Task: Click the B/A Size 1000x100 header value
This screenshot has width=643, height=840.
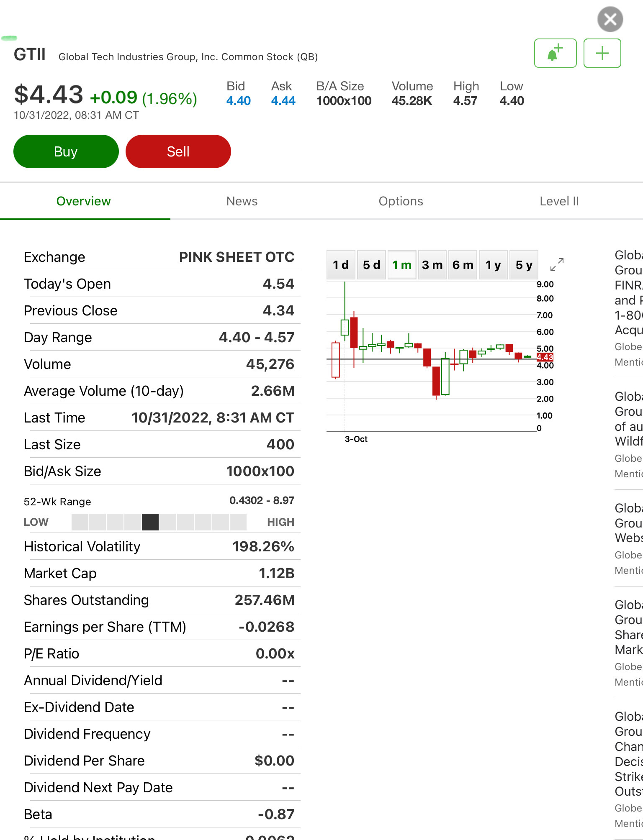Action: (344, 101)
